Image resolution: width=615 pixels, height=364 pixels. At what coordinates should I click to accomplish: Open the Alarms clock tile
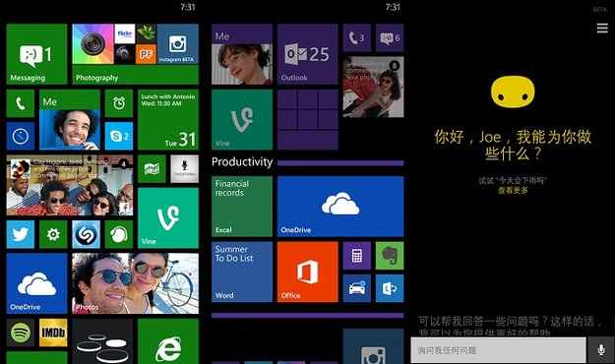click(119, 103)
